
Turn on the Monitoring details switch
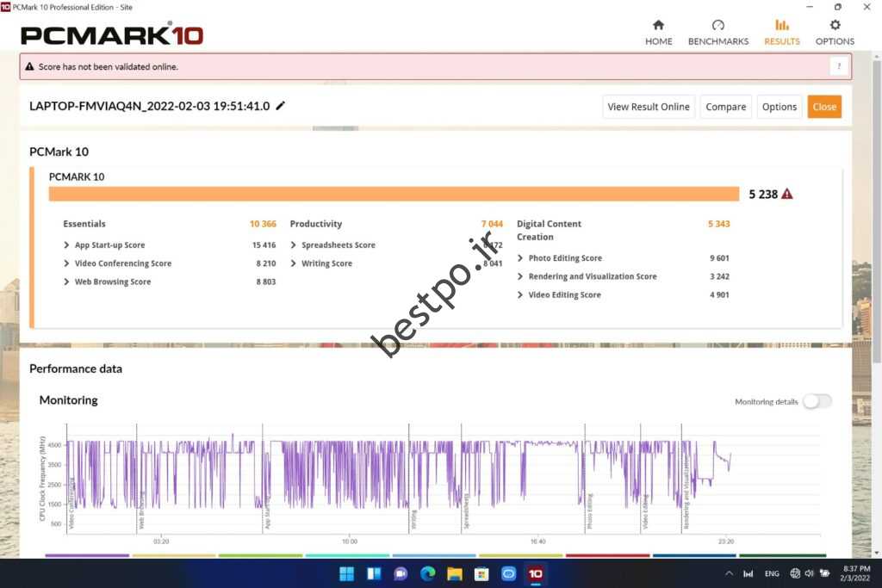[x=817, y=401]
